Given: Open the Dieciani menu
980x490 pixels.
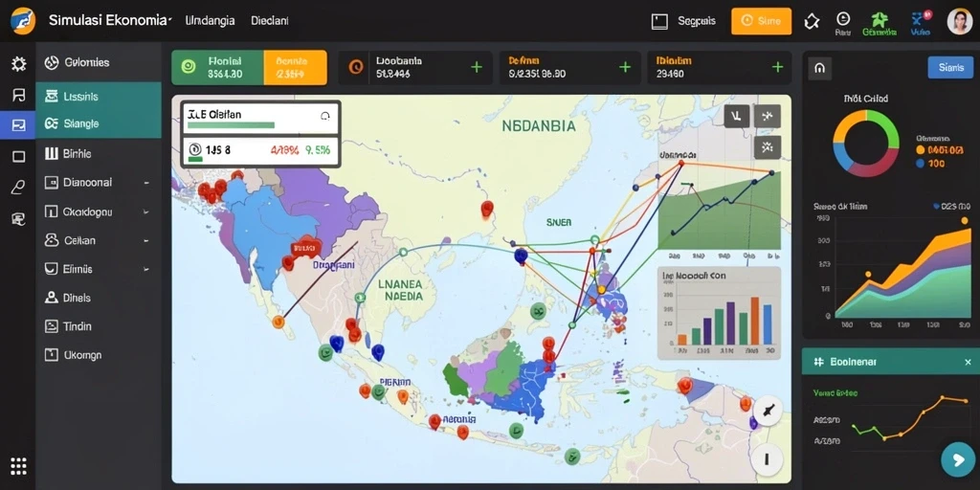Looking at the screenshot, I should tap(269, 21).
